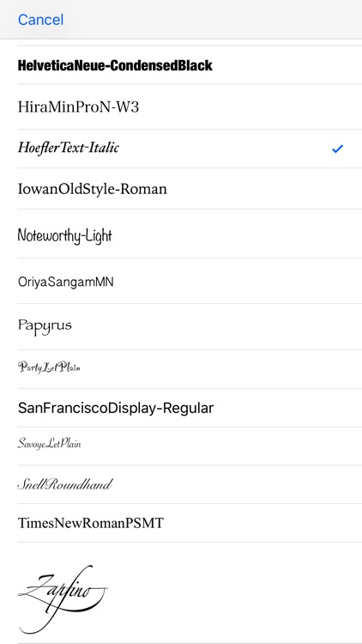Click blank area right of Zapfino sample
This screenshot has width=362, height=644.
[x=235, y=593]
